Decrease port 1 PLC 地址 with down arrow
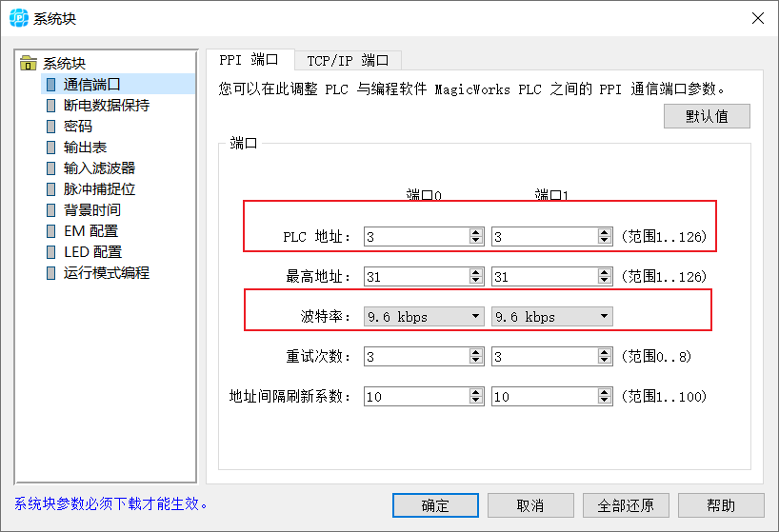This screenshot has height=532, width=779. click(x=605, y=241)
